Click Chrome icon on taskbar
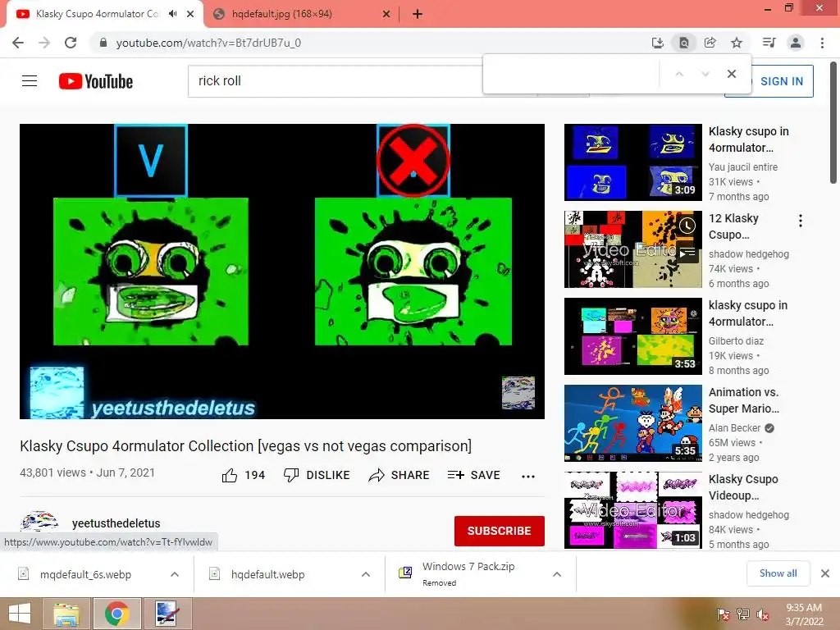 (116, 614)
